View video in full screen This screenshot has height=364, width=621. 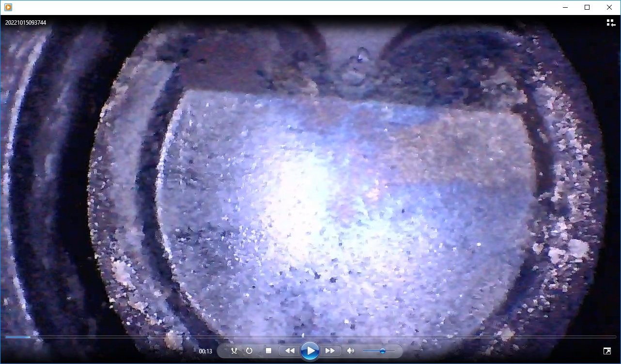tap(607, 351)
